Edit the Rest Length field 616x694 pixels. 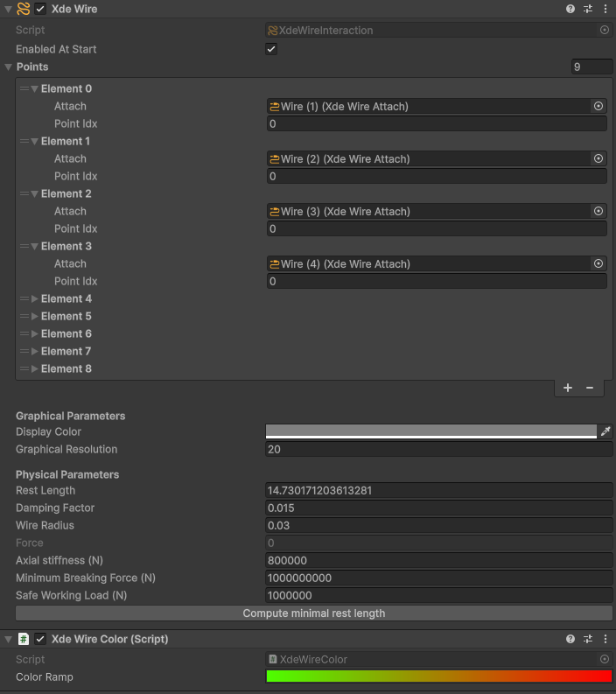click(x=439, y=490)
